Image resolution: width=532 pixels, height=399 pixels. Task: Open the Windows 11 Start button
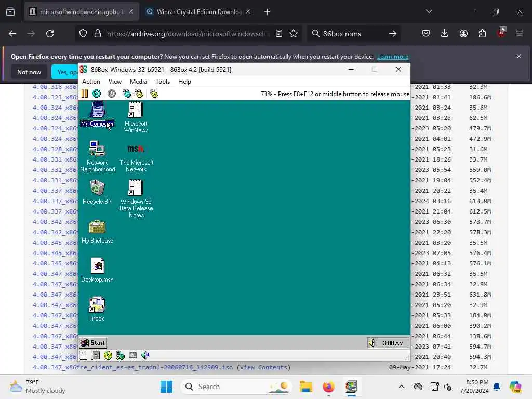[167, 387]
